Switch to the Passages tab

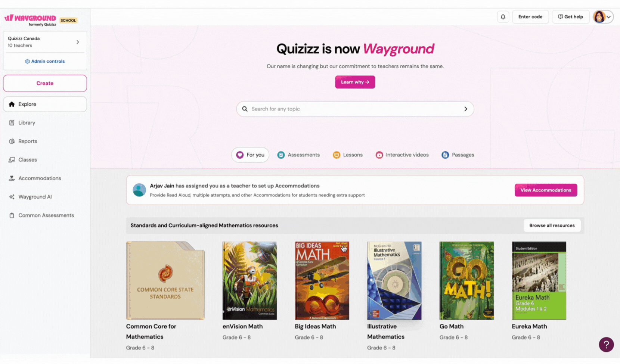click(x=458, y=155)
